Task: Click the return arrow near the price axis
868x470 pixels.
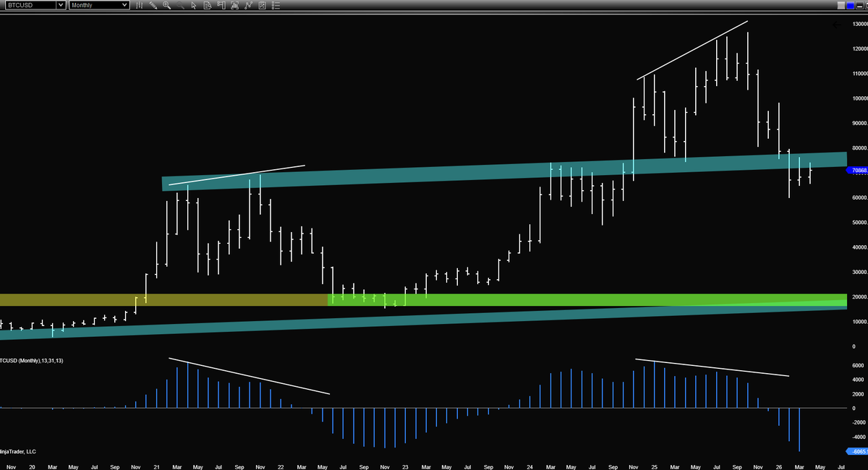Action: (838, 25)
